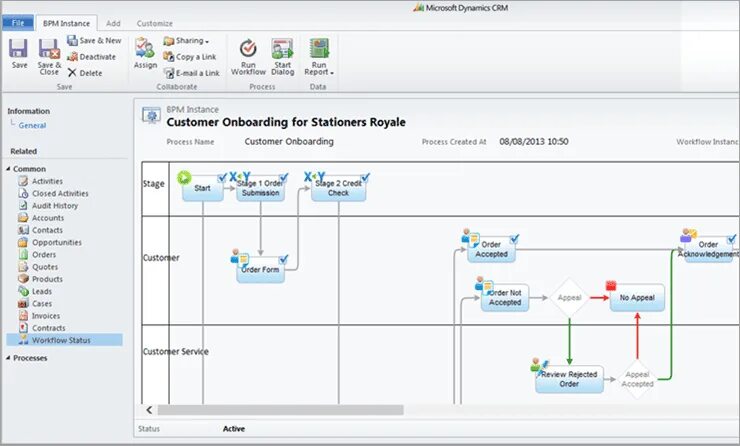Click the horizontal scrollbar thumb
This screenshot has width=740, height=446.
pos(280,410)
